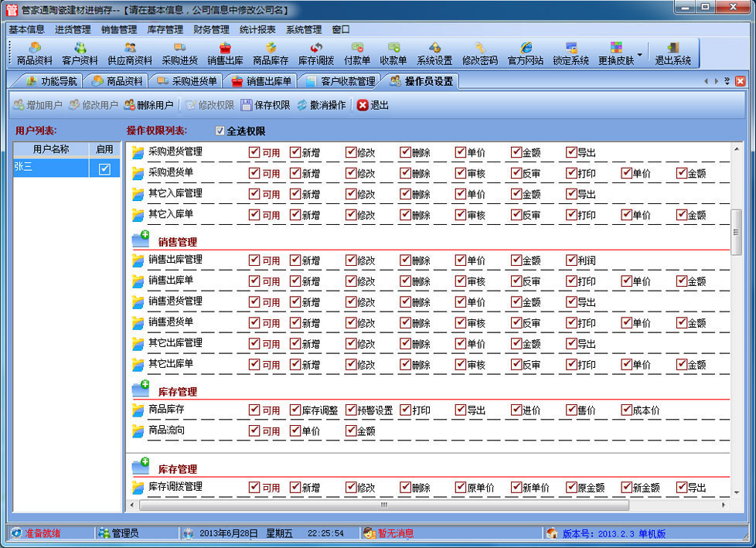This screenshot has height=548, width=756.
Task: Click the 系统设置 toolbar icon
Action: (434, 53)
